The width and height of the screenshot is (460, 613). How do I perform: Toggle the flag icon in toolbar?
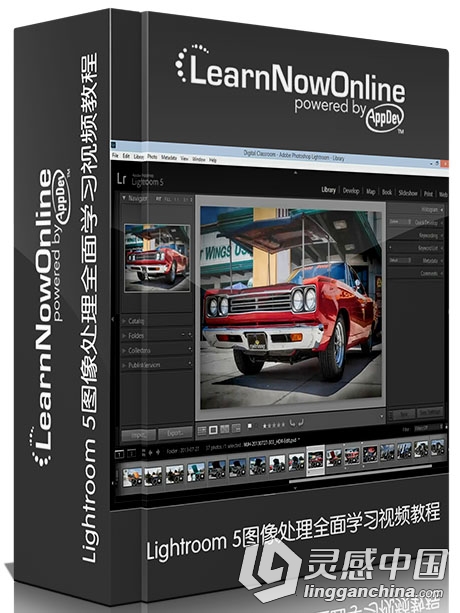tap(250, 426)
